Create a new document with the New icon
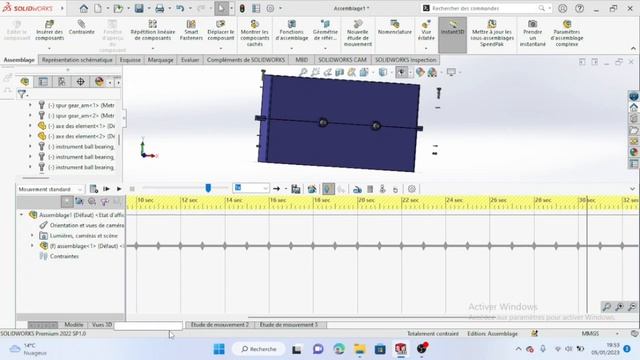This screenshot has height=360, width=640. 98,8
